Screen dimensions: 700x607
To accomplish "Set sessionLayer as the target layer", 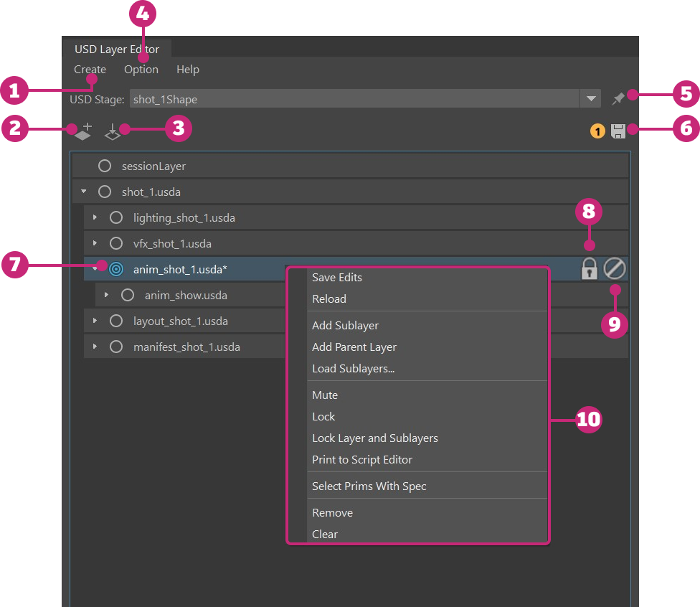I will tap(105, 166).
